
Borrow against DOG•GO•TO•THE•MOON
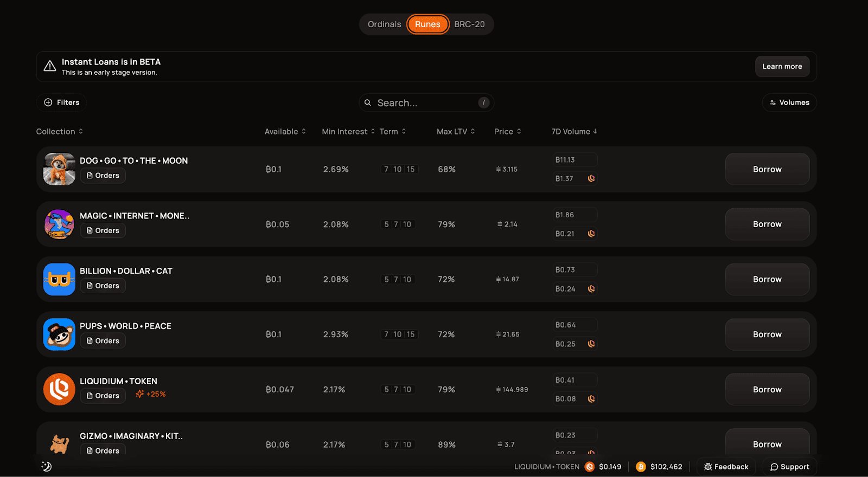pos(767,169)
